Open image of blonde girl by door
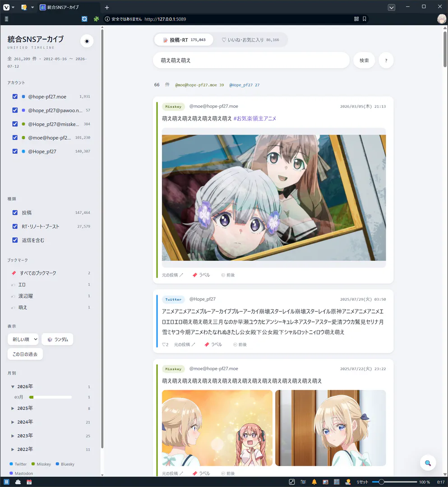 [331, 427]
